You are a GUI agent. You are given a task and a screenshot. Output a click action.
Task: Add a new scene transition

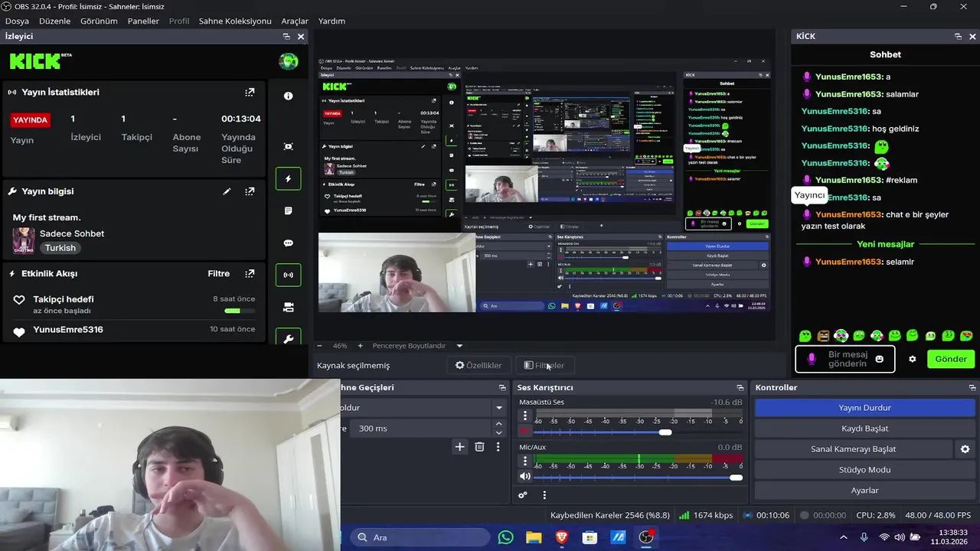click(459, 447)
